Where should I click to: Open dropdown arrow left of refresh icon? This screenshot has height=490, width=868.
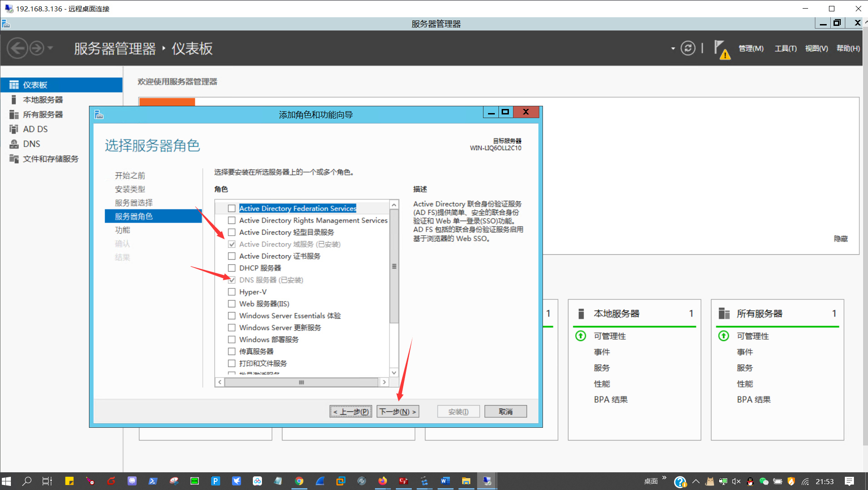673,49
